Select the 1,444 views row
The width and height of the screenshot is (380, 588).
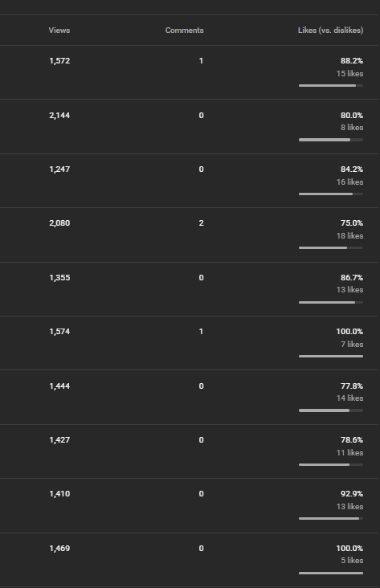(x=189, y=397)
